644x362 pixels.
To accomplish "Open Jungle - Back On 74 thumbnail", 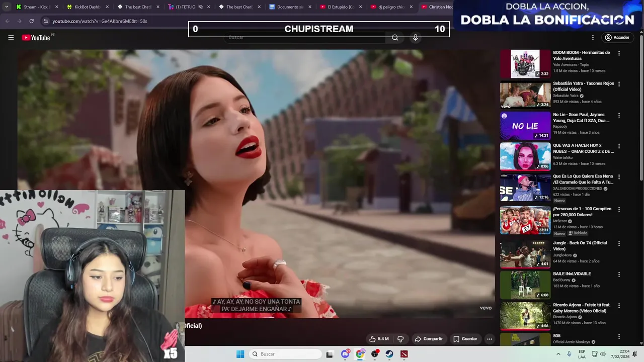I will pos(525,254).
